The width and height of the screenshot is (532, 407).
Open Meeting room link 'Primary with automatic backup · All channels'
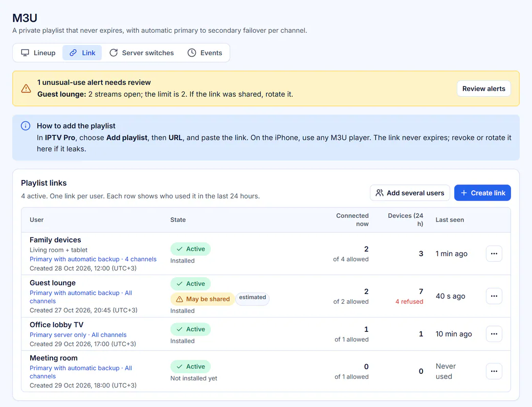pos(81,372)
